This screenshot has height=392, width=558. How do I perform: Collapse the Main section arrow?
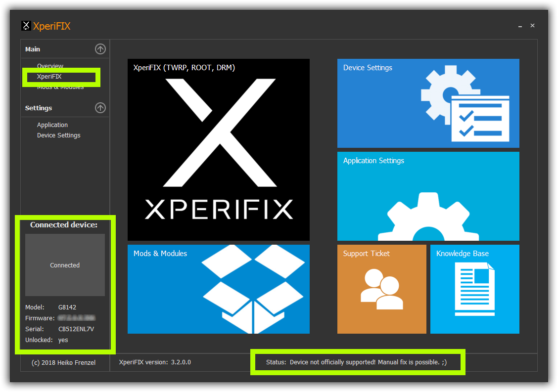pos(100,49)
